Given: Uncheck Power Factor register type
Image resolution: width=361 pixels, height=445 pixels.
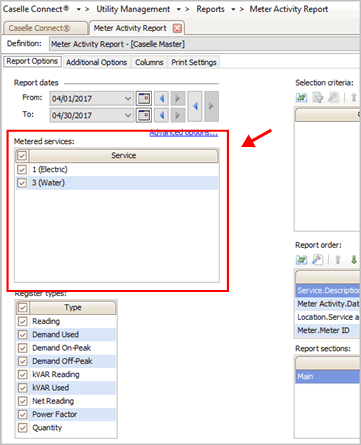Looking at the screenshot, I should [23, 414].
